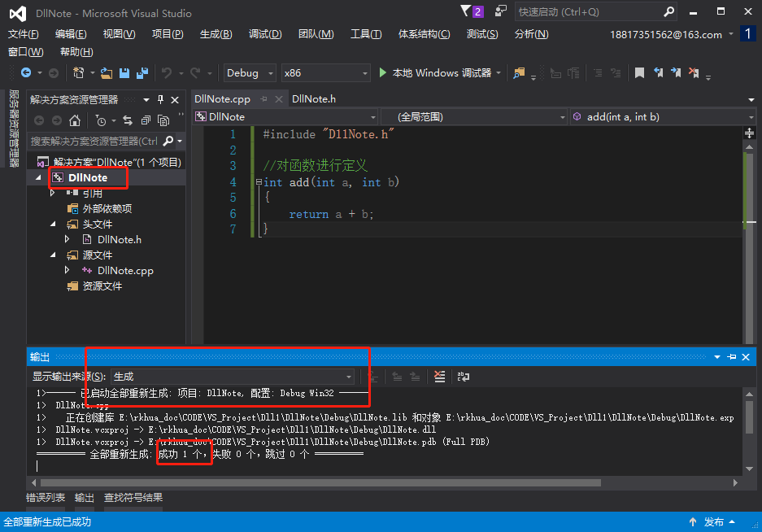This screenshot has width=762, height=532.
Task: Click the show all files icon
Action: pos(163,120)
